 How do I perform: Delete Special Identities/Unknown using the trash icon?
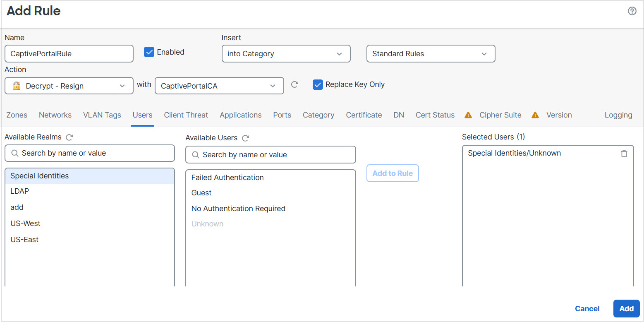(x=624, y=153)
